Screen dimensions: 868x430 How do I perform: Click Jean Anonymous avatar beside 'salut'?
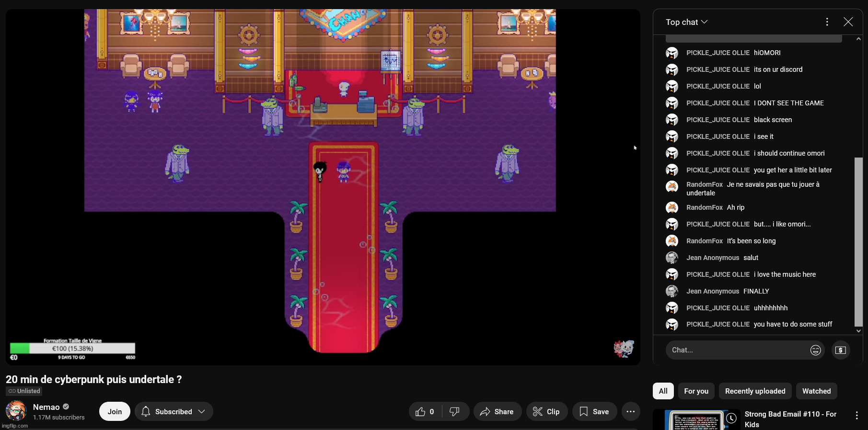[672, 258]
